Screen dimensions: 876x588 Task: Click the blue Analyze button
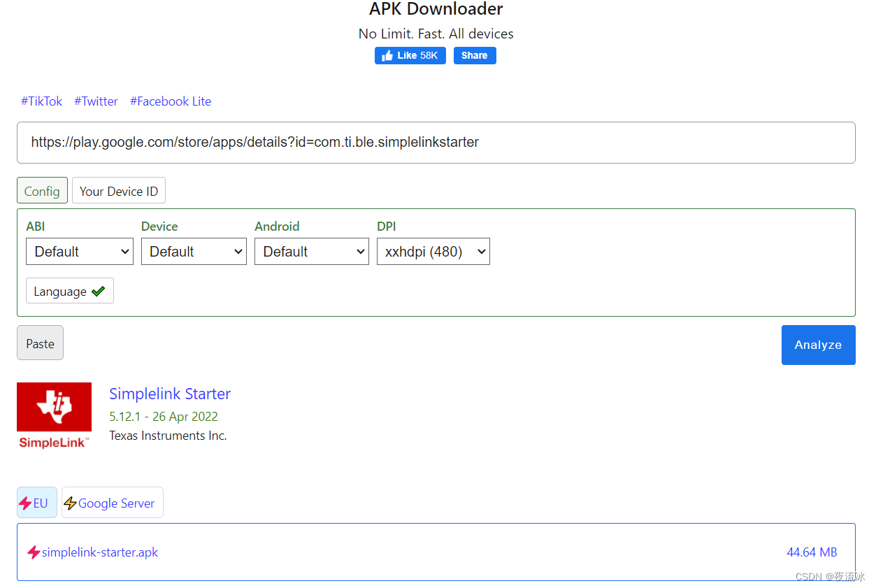tap(818, 345)
